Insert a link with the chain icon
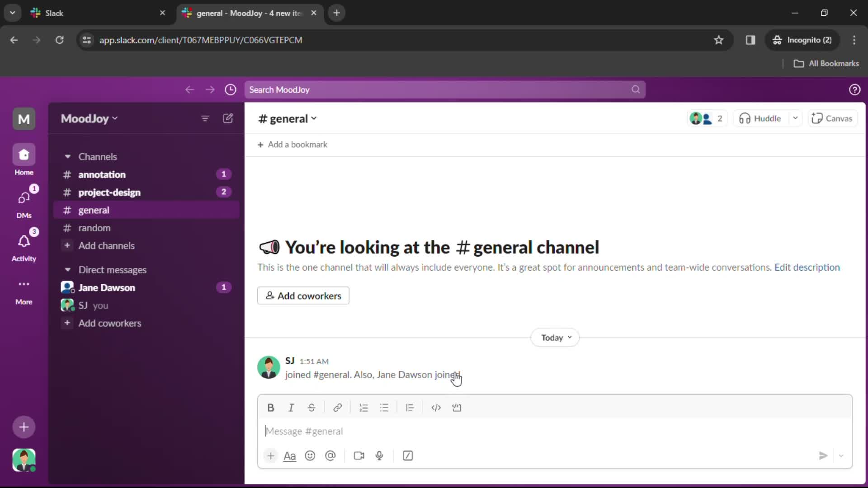Image resolution: width=868 pixels, height=488 pixels. [x=337, y=408]
